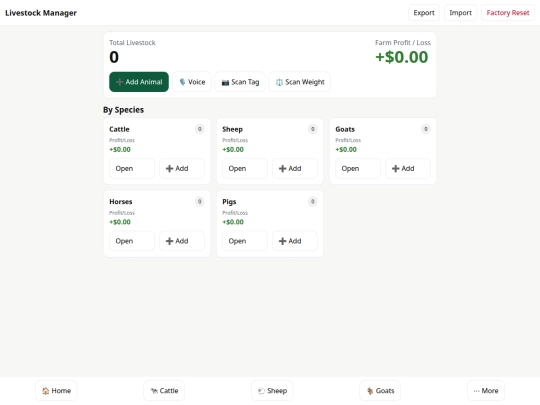This screenshot has width=540, height=405.
Task: Click the Add Animal button
Action: 139,82
